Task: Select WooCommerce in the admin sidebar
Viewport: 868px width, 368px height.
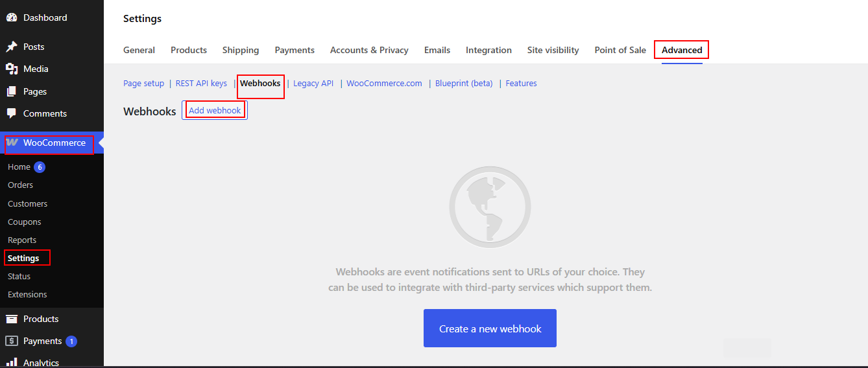Action: [54, 143]
